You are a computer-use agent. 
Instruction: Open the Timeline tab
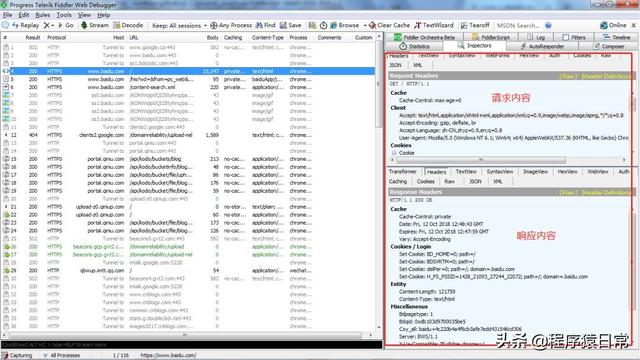tap(616, 37)
